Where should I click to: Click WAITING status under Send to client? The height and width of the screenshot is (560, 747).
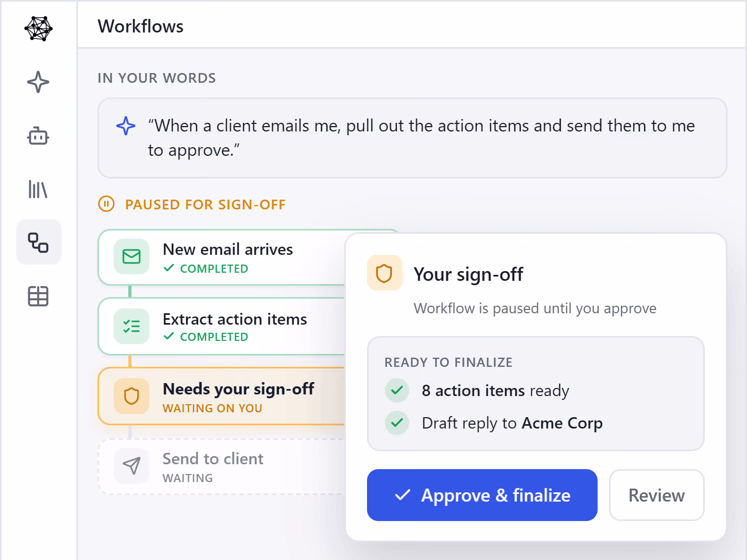tap(188, 478)
